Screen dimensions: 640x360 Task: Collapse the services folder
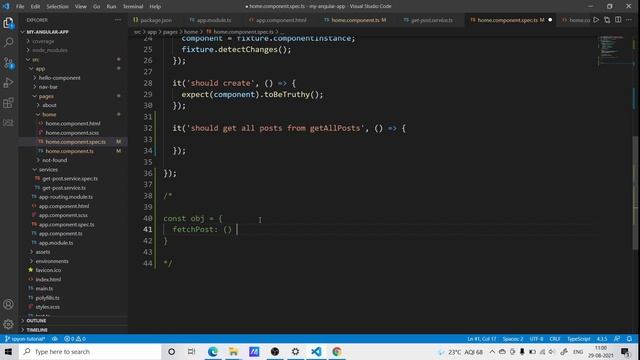click(x=48, y=169)
